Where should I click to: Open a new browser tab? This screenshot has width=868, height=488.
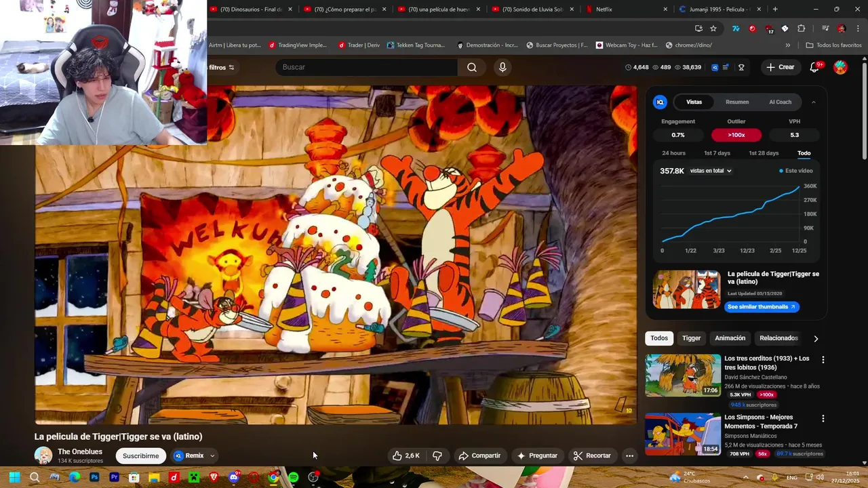pos(775,9)
